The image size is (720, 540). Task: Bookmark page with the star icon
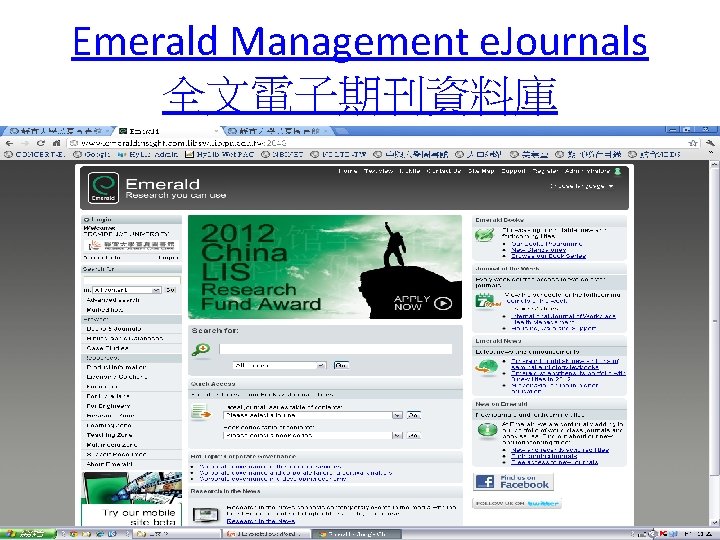[x=693, y=143]
